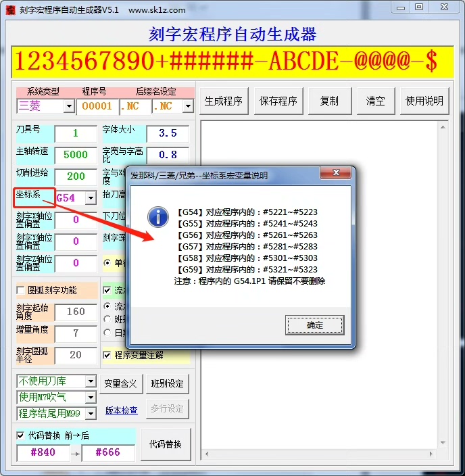The image size is (465, 476).
Task: Select the 单 radio button under 刻字深
Action: tap(107, 262)
